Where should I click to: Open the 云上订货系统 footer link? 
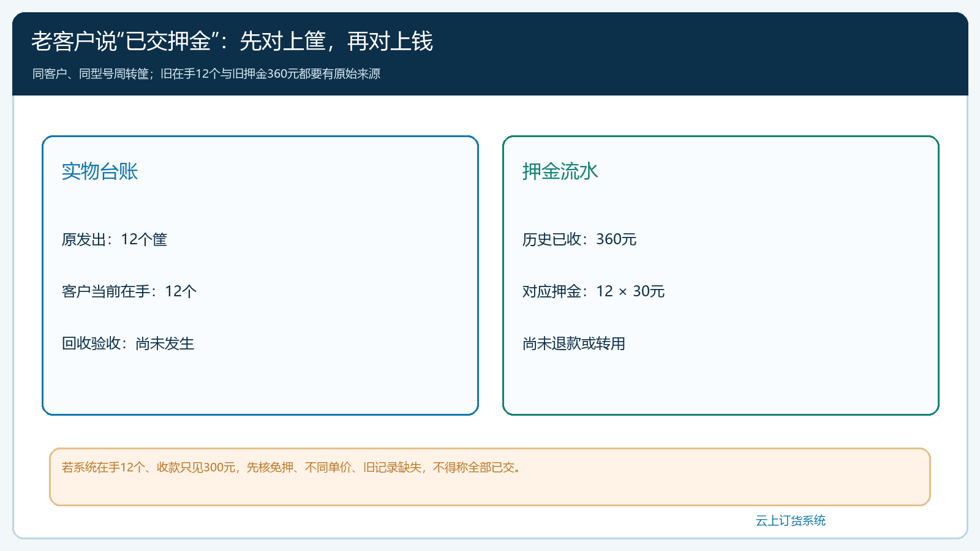(791, 520)
